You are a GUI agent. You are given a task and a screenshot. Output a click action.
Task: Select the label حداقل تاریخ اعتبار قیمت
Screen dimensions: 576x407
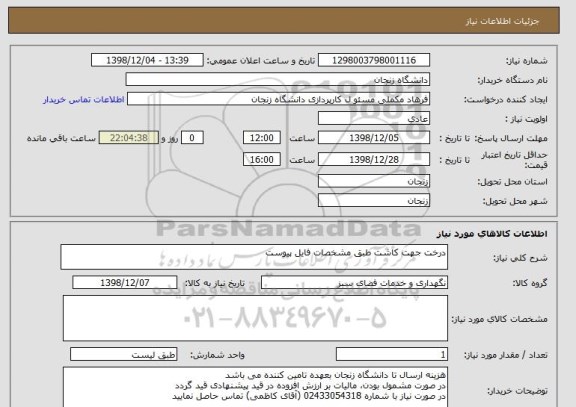pos(514,160)
